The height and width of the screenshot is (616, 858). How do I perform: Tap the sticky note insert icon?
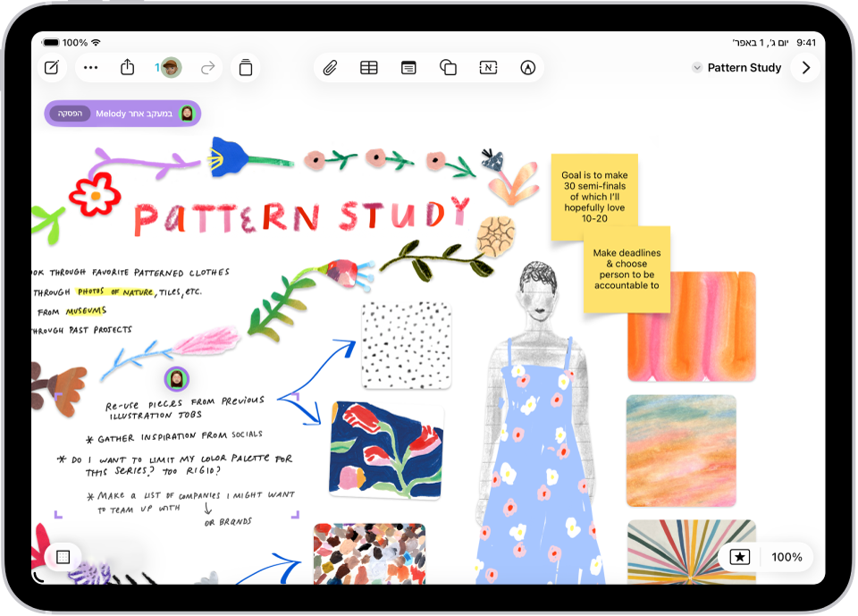point(408,68)
